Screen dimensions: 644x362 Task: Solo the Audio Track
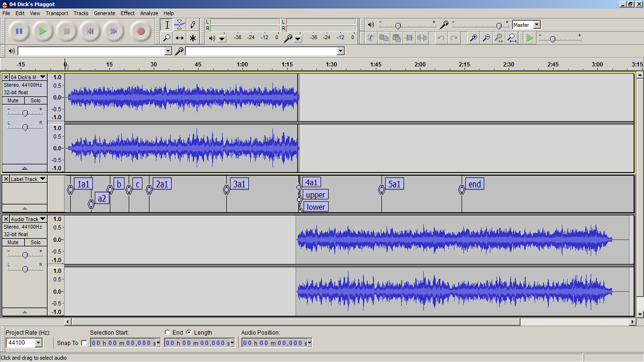pos(36,242)
